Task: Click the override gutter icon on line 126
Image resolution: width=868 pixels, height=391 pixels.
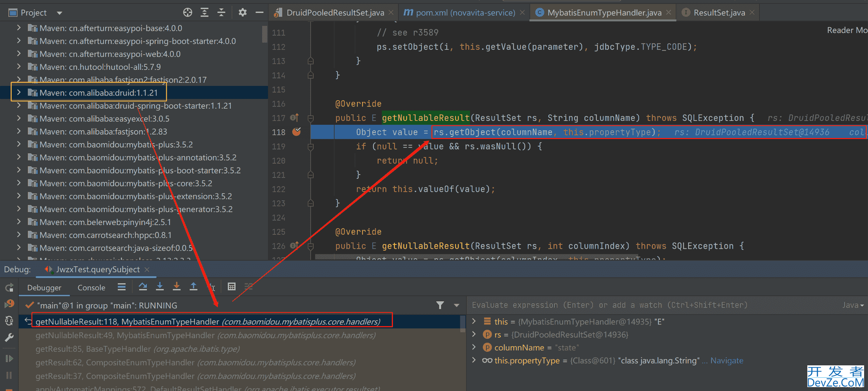Action: tap(294, 246)
